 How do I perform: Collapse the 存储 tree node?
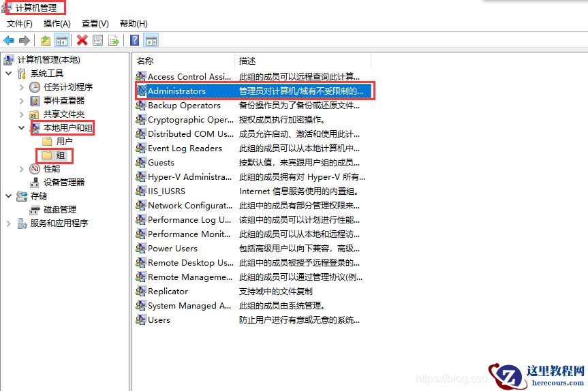point(9,196)
